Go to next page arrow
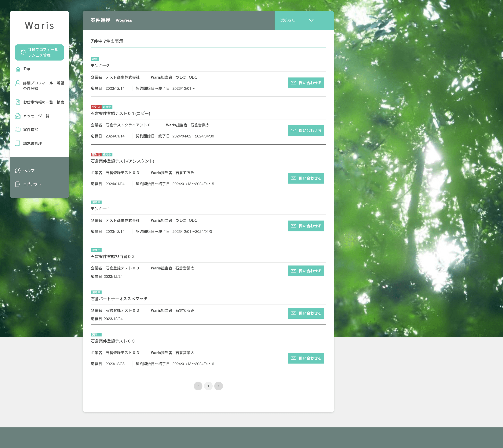 click(218, 386)
